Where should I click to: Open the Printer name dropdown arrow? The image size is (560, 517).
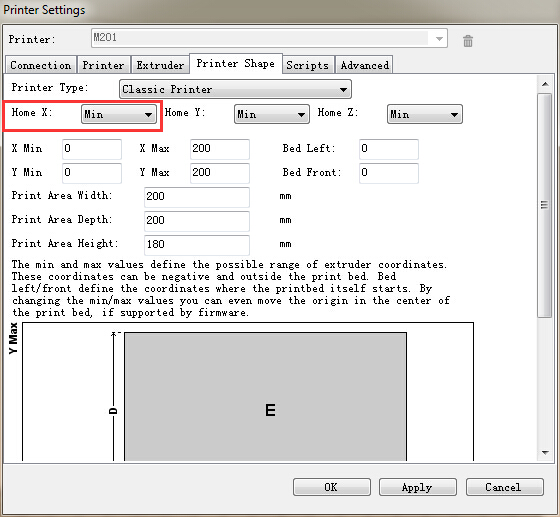click(x=439, y=39)
